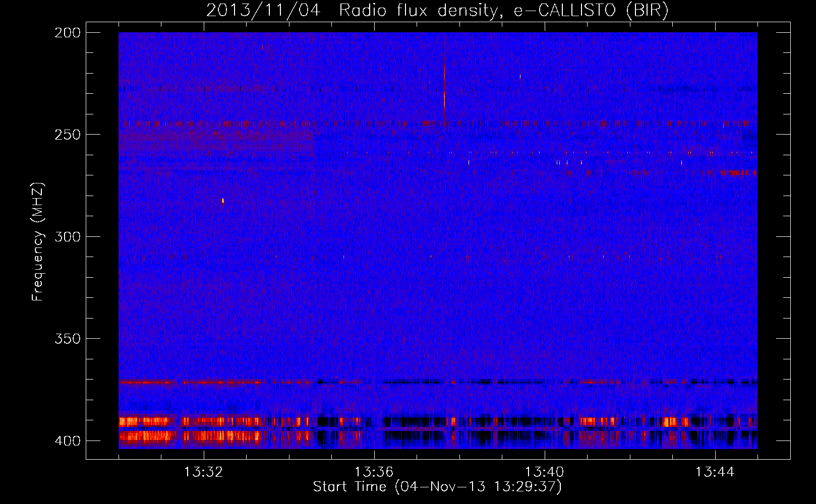The height and width of the screenshot is (504, 816).
Task: Click the 250 frequency tick label
Action: [67, 135]
